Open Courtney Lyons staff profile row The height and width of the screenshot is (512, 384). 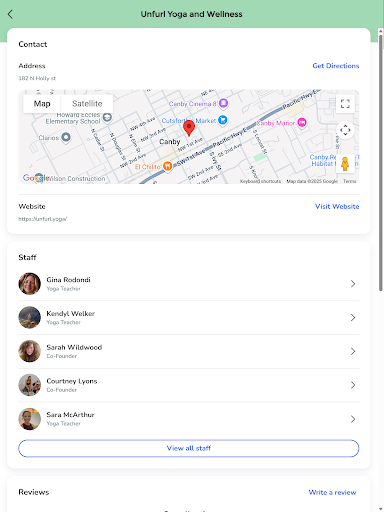tap(189, 385)
